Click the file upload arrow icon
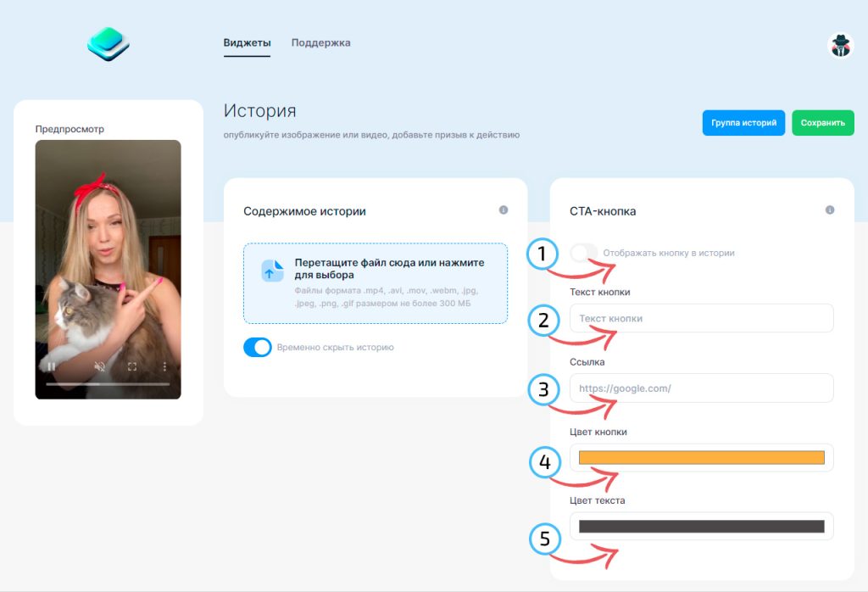Screen dimensions: 868x592 tap(272, 271)
